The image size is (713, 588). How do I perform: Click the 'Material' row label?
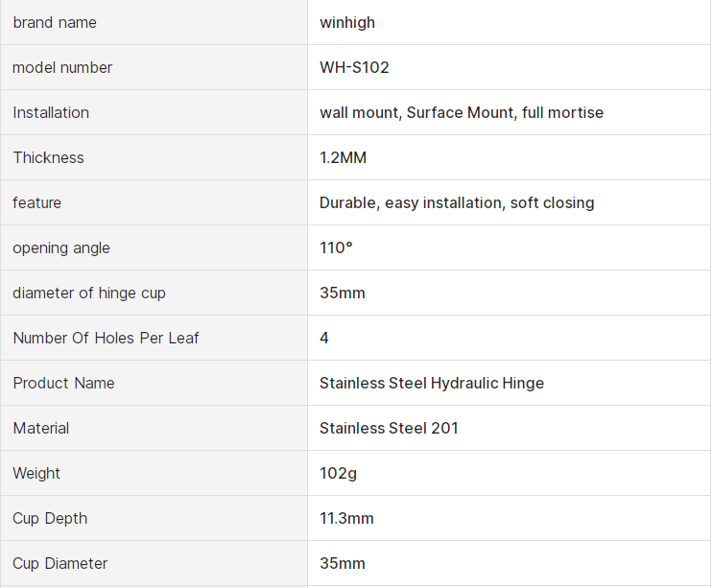pyautogui.click(x=41, y=428)
